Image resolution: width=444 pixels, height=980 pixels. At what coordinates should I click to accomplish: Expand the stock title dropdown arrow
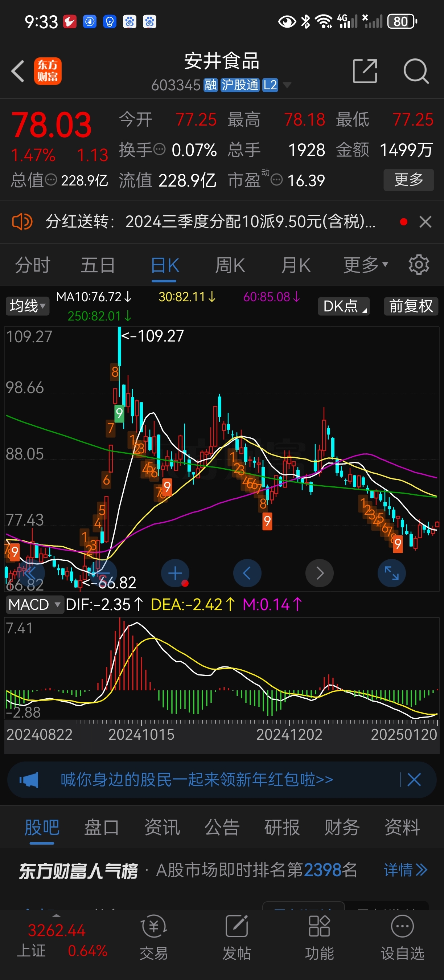287,85
